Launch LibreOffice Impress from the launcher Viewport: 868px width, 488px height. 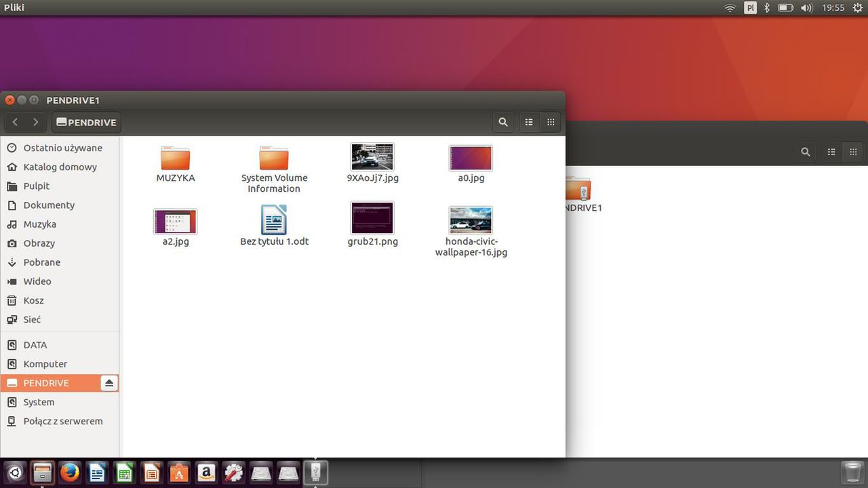[152, 472]
